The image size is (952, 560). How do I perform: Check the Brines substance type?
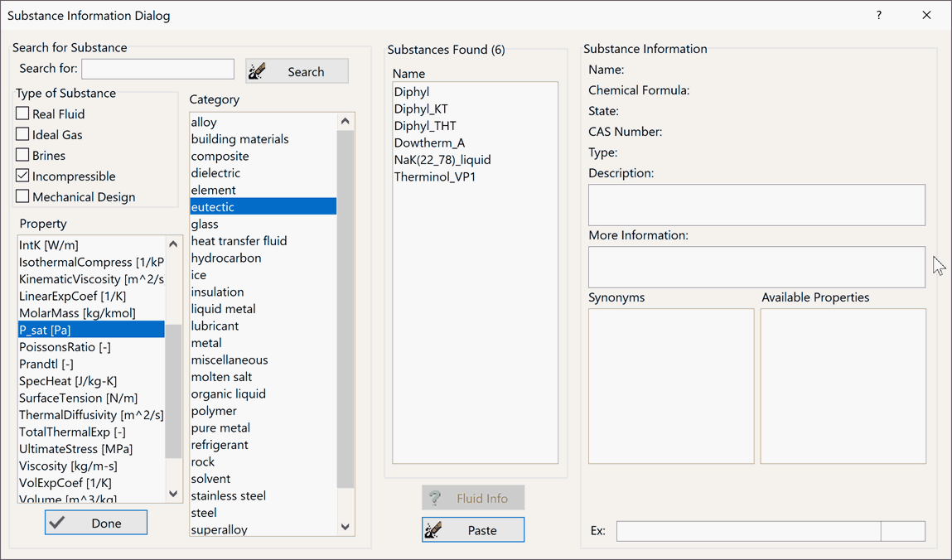coord(23,155)
